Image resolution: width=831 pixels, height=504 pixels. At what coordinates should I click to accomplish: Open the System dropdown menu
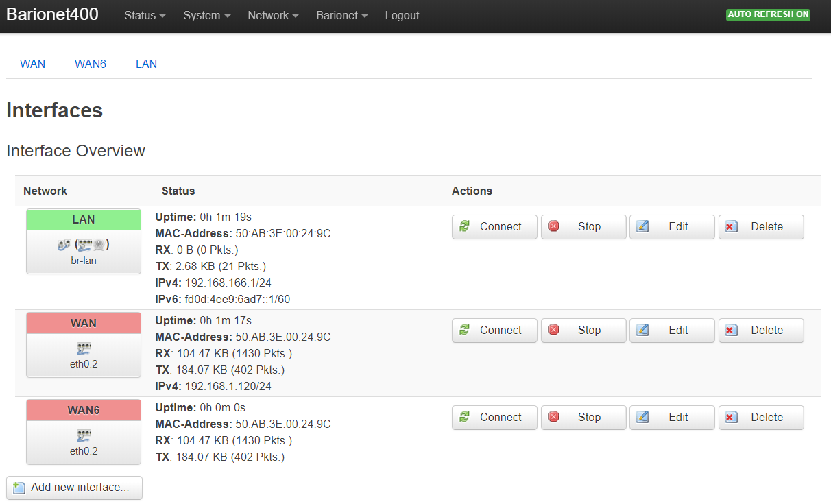(x=206, y=15)
